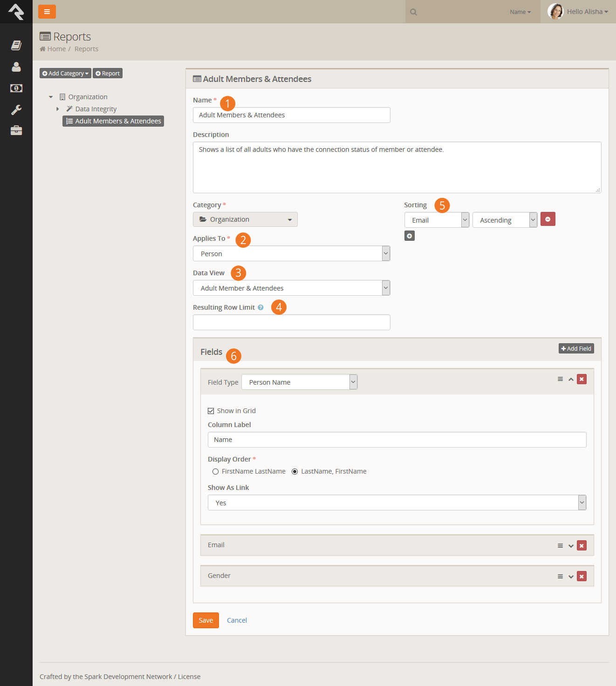Click the Cancel link

pyautogui.click(x=237, y=620)
